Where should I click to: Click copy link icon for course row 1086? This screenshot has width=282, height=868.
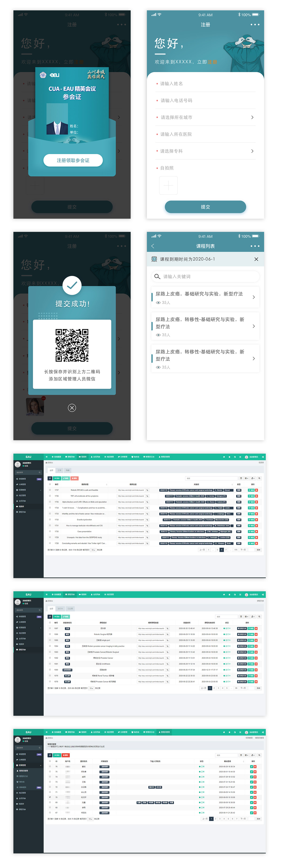[168, 634]
